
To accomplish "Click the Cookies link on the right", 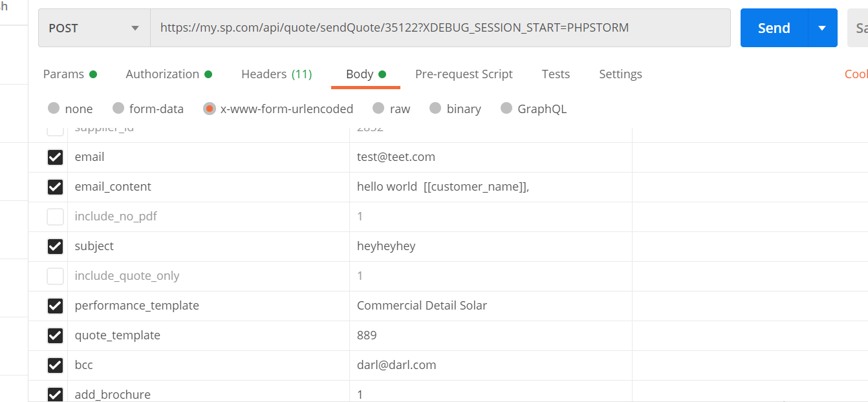I will tap(856, 74).
